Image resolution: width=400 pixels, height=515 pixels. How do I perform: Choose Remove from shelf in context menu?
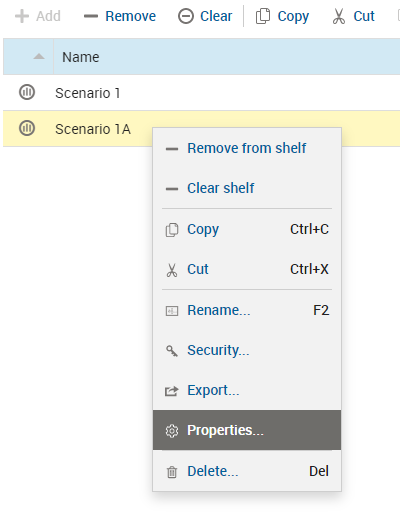(247, 148)
